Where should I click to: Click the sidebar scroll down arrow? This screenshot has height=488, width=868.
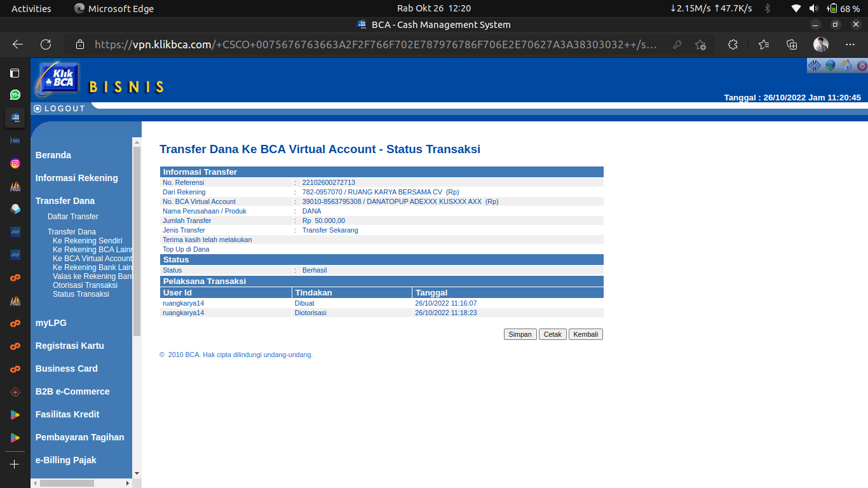137,473
